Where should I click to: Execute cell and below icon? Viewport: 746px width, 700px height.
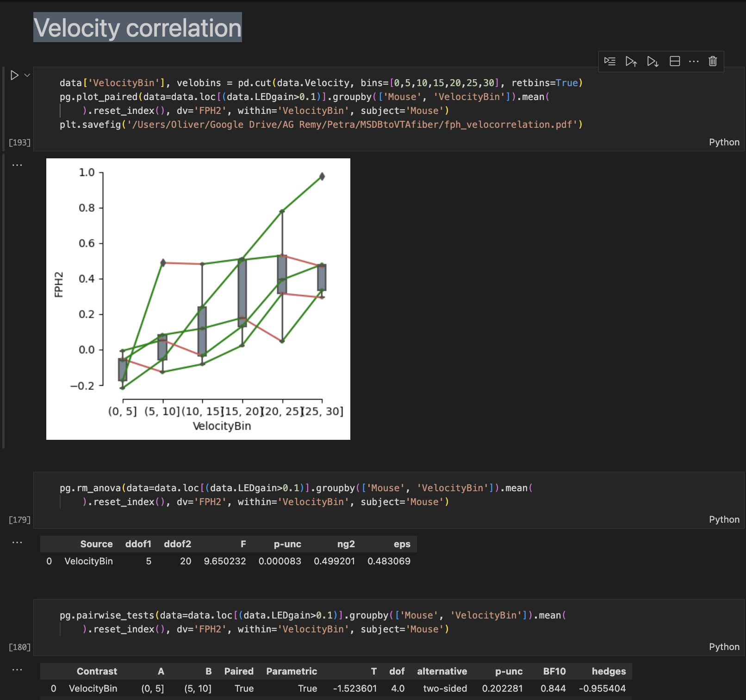pyautogui.click(x=653, y=61)
